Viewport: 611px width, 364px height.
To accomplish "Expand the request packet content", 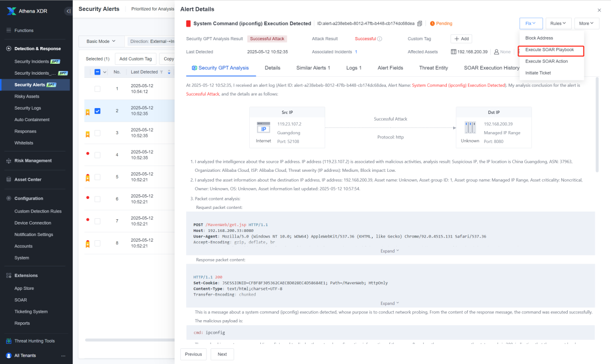I will [x=390, y=251].
